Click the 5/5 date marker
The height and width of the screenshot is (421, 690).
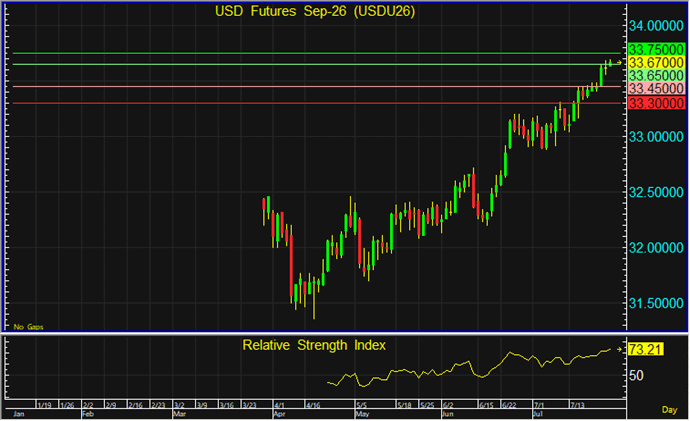pos(362,405)
